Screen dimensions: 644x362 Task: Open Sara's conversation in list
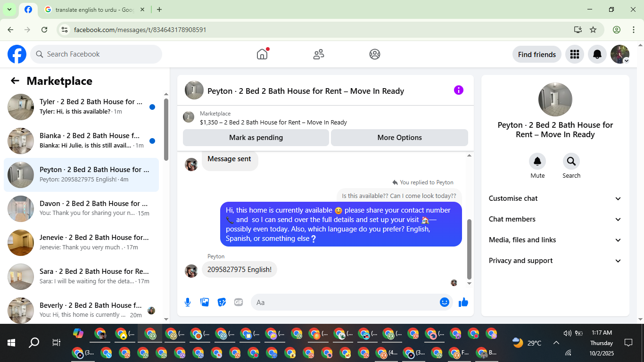point(82,277)
